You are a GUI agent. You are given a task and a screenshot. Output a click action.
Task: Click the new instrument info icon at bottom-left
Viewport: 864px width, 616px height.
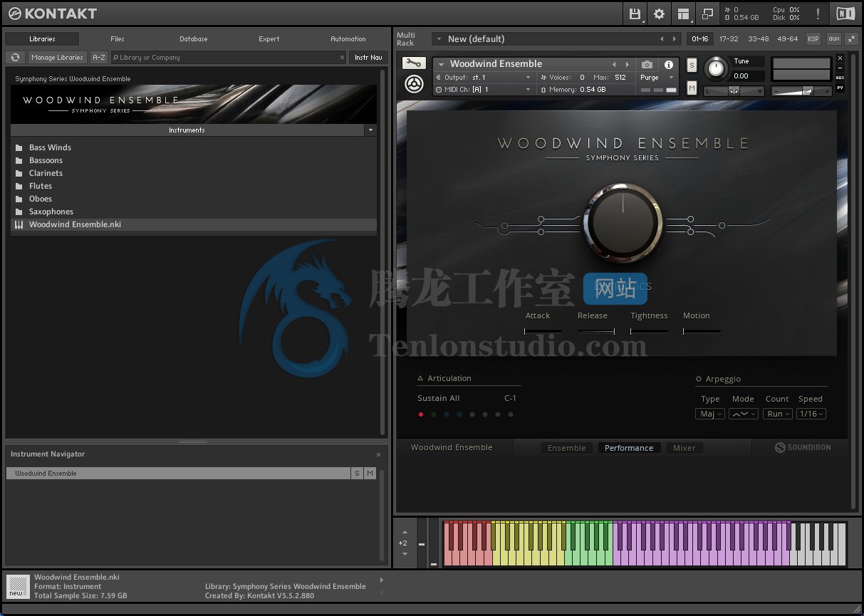19,587
